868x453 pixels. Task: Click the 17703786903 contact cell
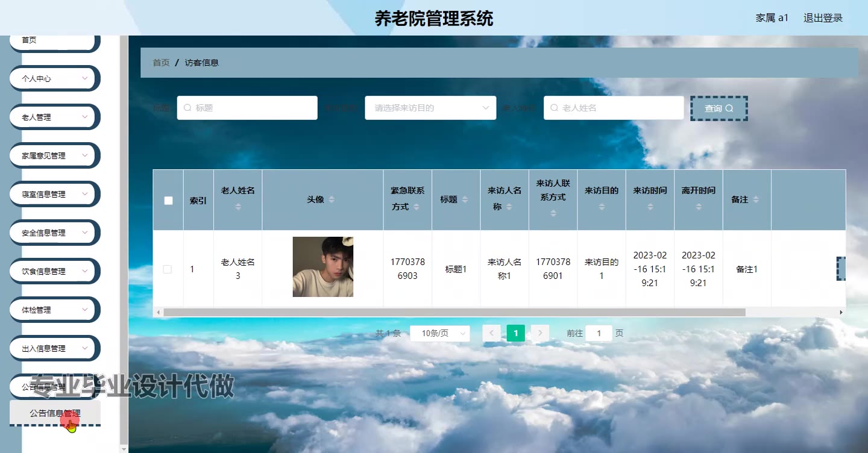pos(407,269)
